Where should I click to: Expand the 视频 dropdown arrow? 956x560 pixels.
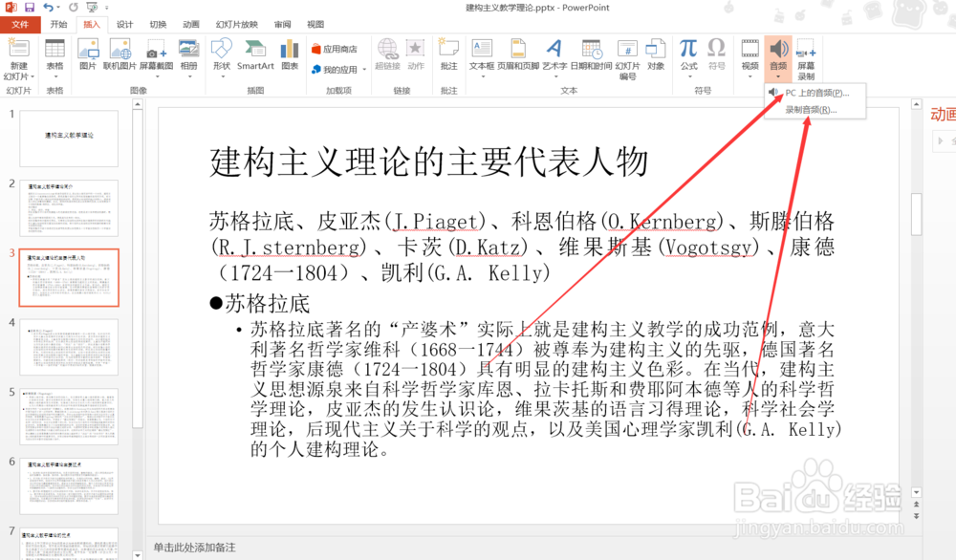point(750,76)
